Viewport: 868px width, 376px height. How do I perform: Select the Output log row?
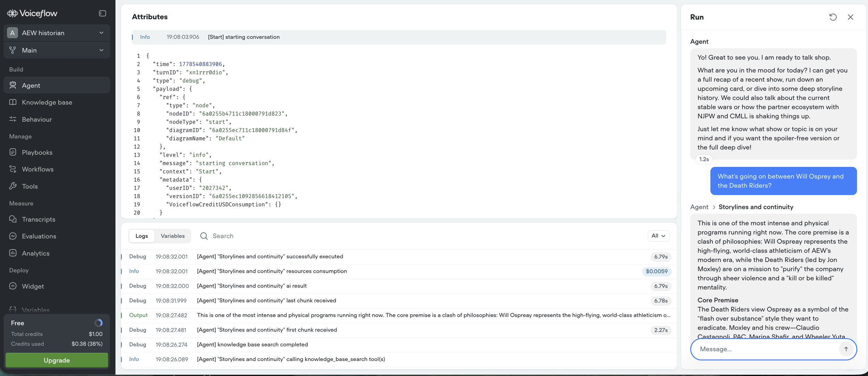coord(399,315)
